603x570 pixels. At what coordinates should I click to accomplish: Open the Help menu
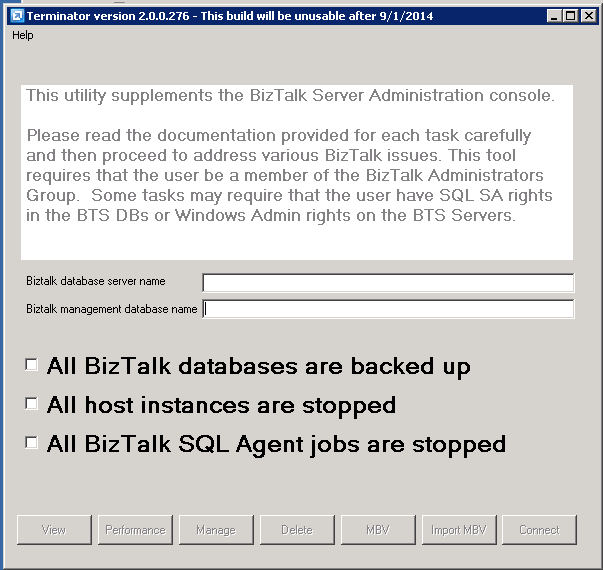tap(23, 35)
